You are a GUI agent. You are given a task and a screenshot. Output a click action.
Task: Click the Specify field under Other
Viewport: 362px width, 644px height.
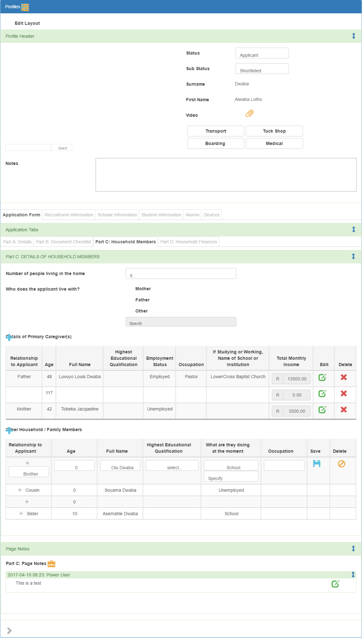(181, 322)
